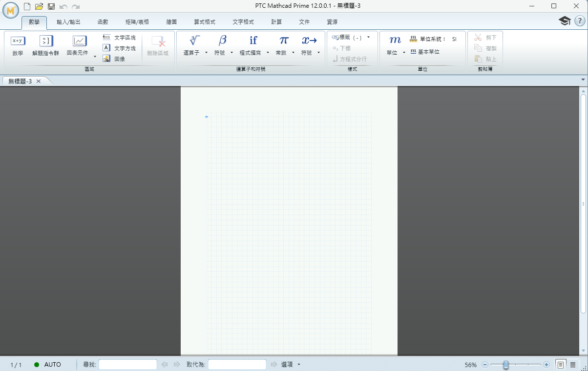Click the subscript (下標) button
Image resolution: width=588 pixels, height=371 pixels.
pyautogui.click(x=342, y=48)
